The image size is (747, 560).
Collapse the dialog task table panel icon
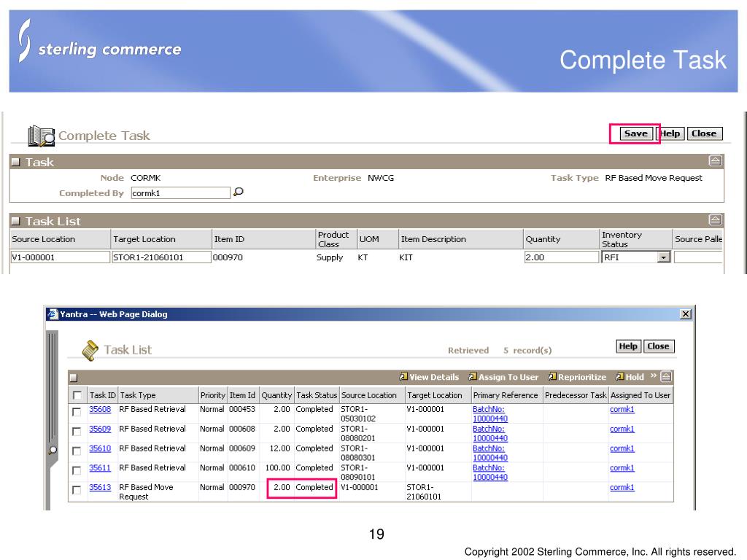pyautogui.click(x=667, y=377)
